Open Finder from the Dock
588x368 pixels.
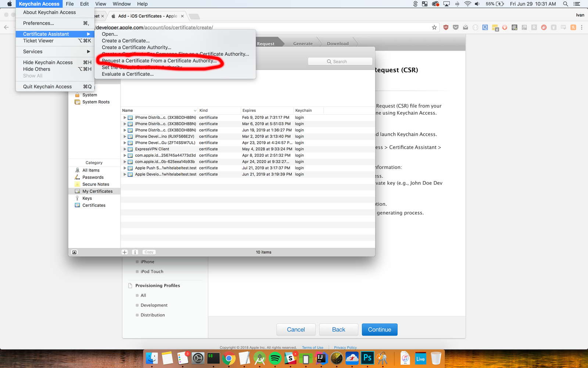[x=152, y=358]
